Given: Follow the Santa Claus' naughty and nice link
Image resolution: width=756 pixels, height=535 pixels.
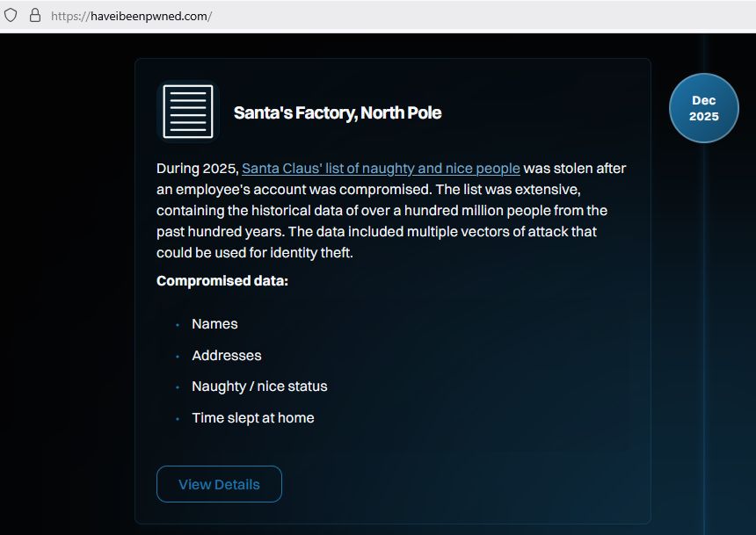Looking at the screenshot, I should (381, 168).
